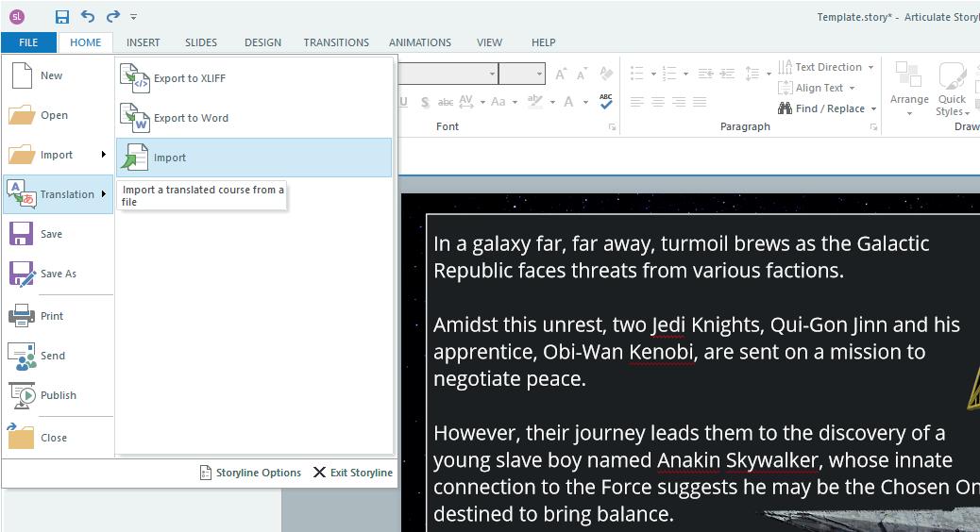Click the increase font size icon

tap(561, 75)
